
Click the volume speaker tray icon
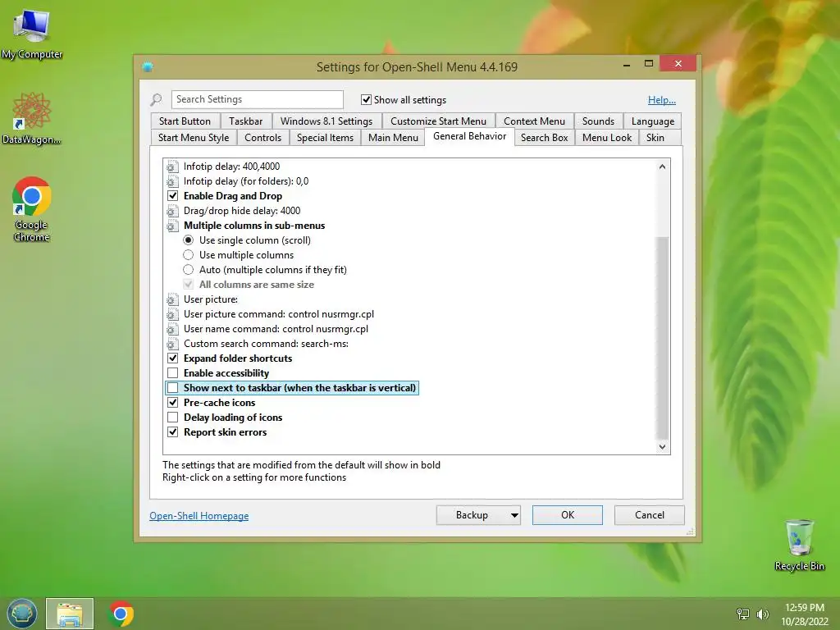(762, 614)
